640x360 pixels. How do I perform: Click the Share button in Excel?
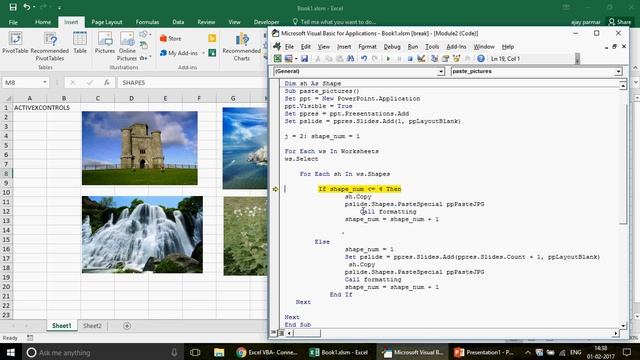click(x=620, y=22)
